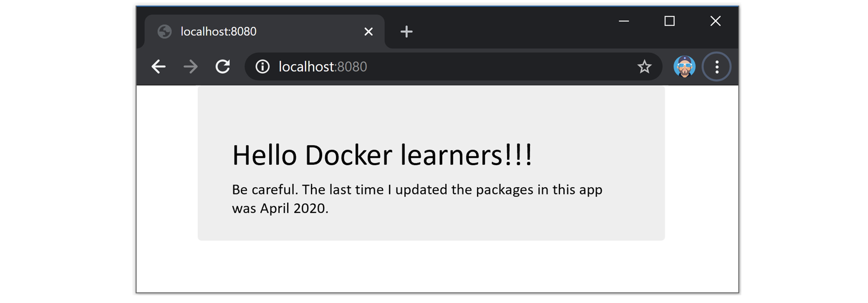Image resolution: width=868 pixels, height=303 pixels.
Task: Click the 'Be careful' paragraph text
Action: [417, 199]
